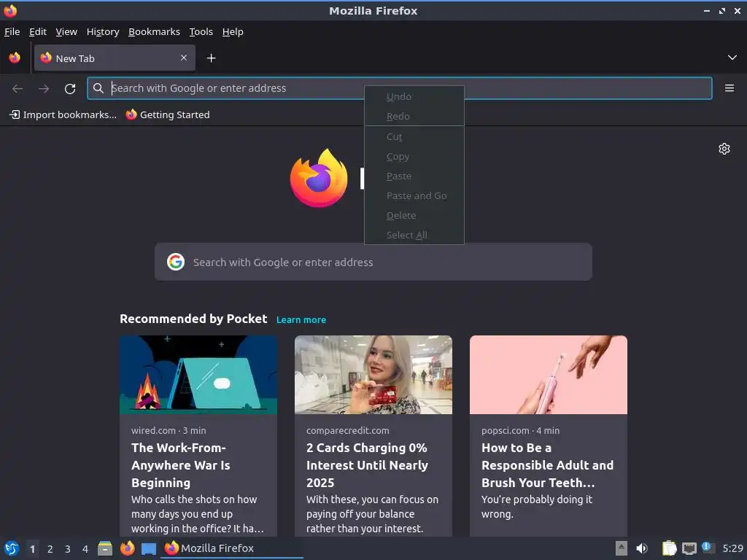Viewport: 747px width, 560px height.
Task: Open the Tools menu
Action: 201,32
